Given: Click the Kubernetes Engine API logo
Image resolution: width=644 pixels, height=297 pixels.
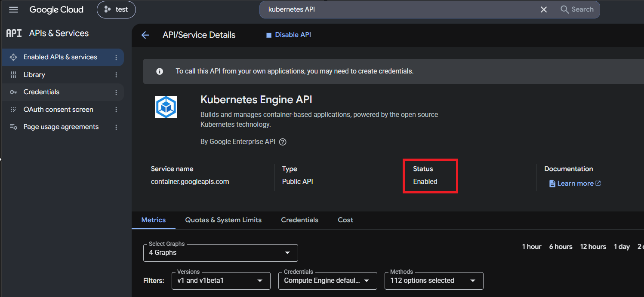Looking at the screenshot, I should [x=166, y=107].
